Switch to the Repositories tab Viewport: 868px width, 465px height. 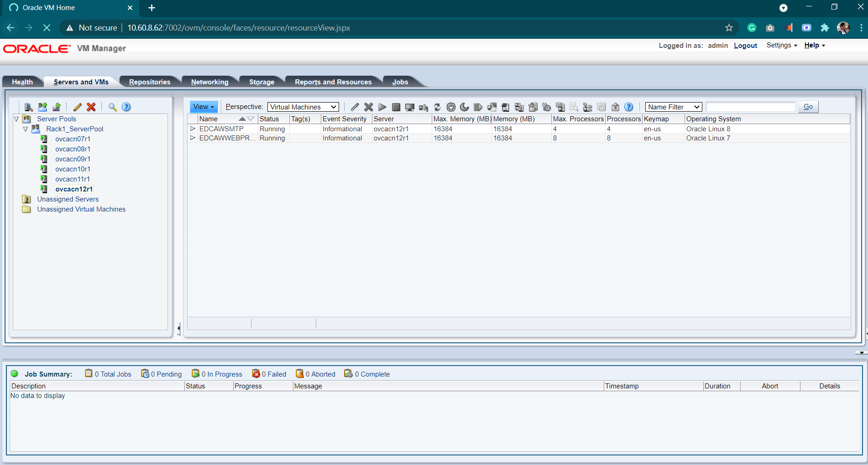pyautogui.click(x=150, y=82)
